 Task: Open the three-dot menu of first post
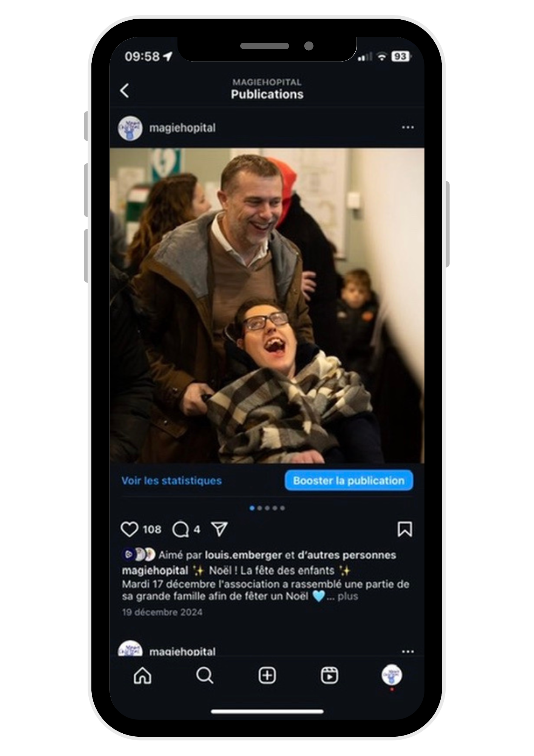(408, 128)
